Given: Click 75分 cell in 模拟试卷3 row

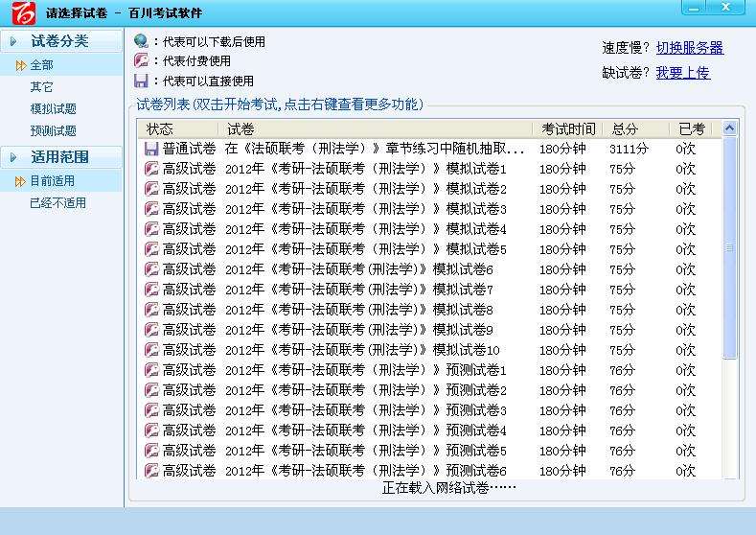Looking at the screenshot, I should click(622, 209).
